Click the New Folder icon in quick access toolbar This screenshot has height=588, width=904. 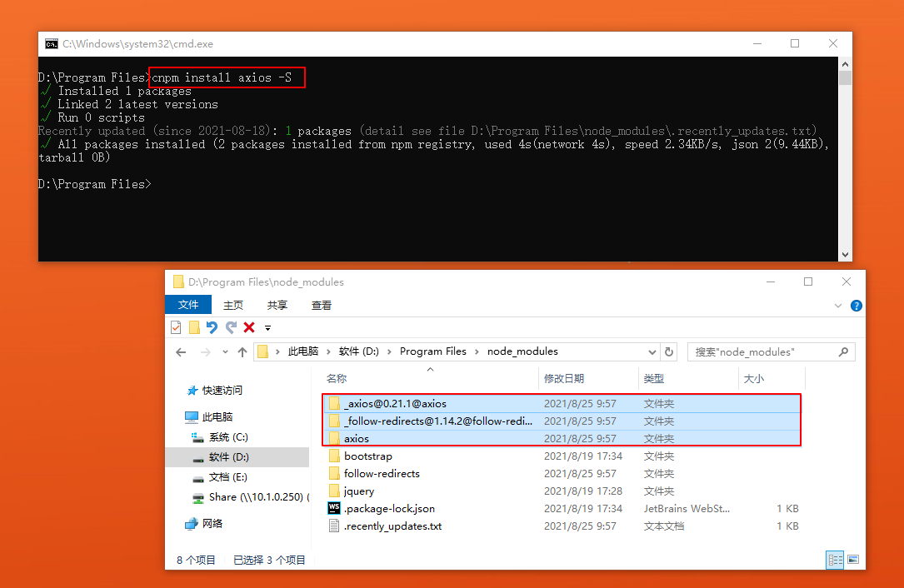[x=194, y=327]
